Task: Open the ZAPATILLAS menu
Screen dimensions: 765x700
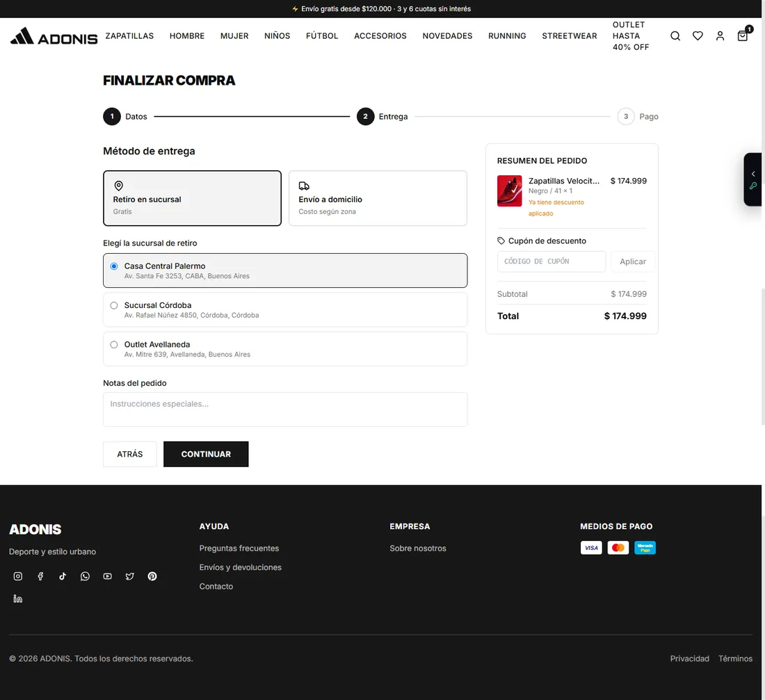Action: click(x=129, y=35)
